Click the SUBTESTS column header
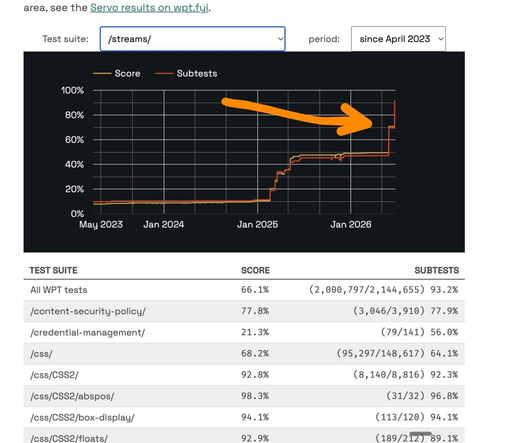The width and height of the screenshot is (520, 443). pos(437,270)
